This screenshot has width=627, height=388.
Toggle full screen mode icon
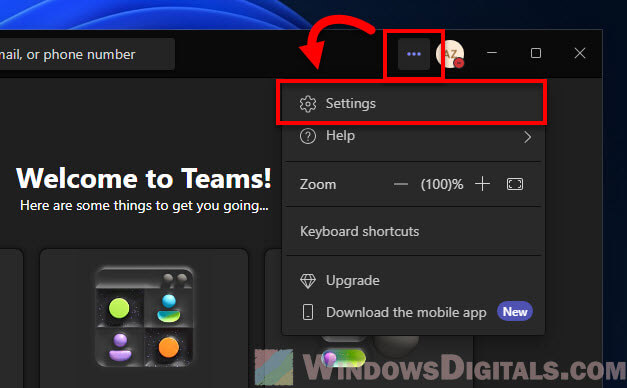click(x=515, y=184)
